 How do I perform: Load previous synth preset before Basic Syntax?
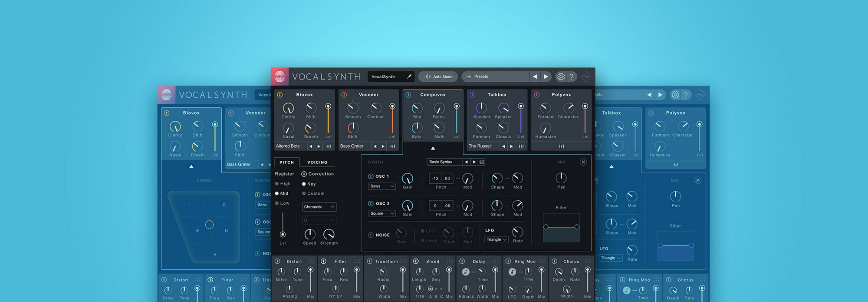(x=466, y=162)
